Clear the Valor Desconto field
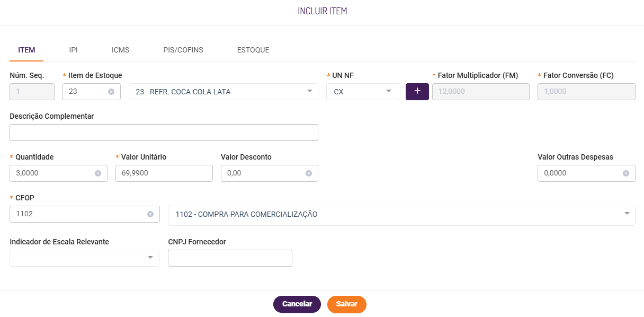The height and width of the screenshot is (317, 644). 309,173
